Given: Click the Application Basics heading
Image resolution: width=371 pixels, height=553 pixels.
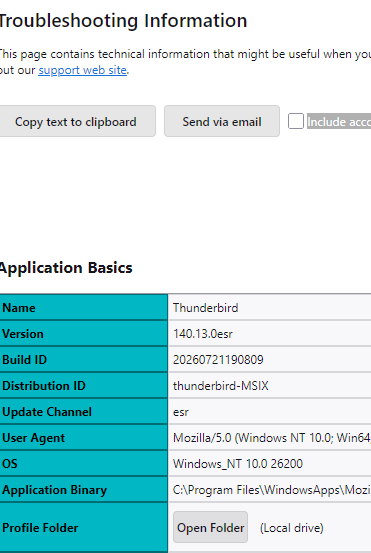Looking at the screenshot, I should pos(66,268).
